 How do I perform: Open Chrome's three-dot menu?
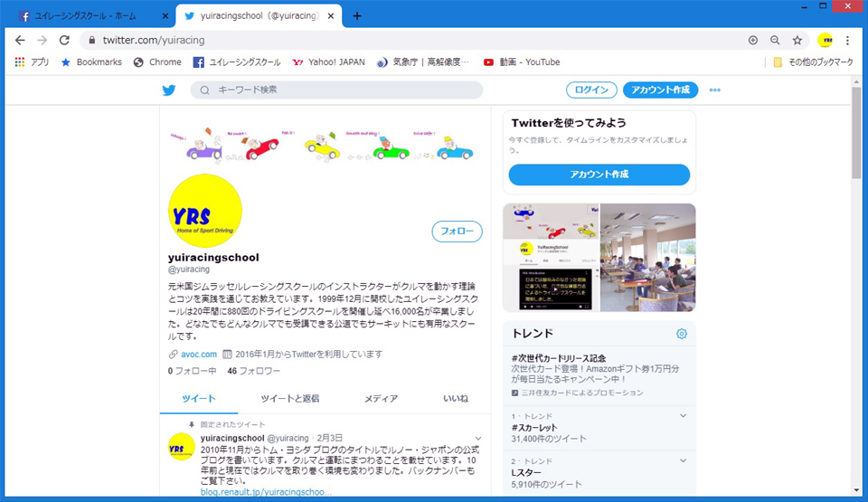pos(847,41)
